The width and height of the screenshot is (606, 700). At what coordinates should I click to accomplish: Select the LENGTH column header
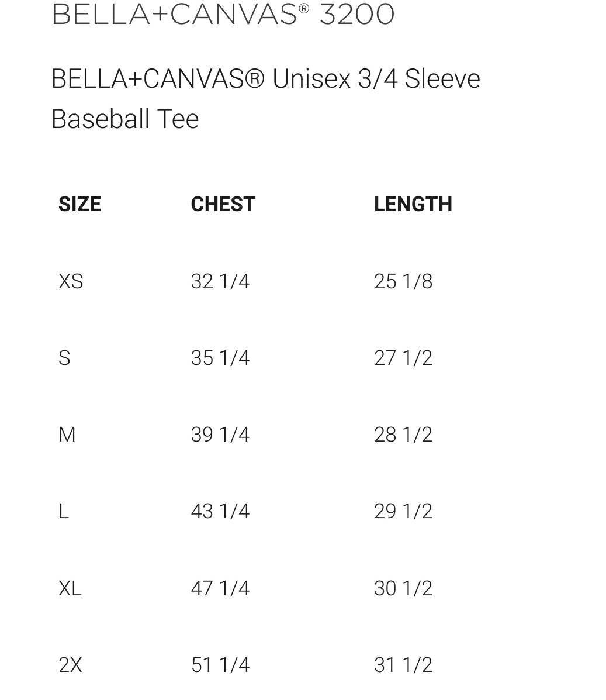click(x=413, y=204)
